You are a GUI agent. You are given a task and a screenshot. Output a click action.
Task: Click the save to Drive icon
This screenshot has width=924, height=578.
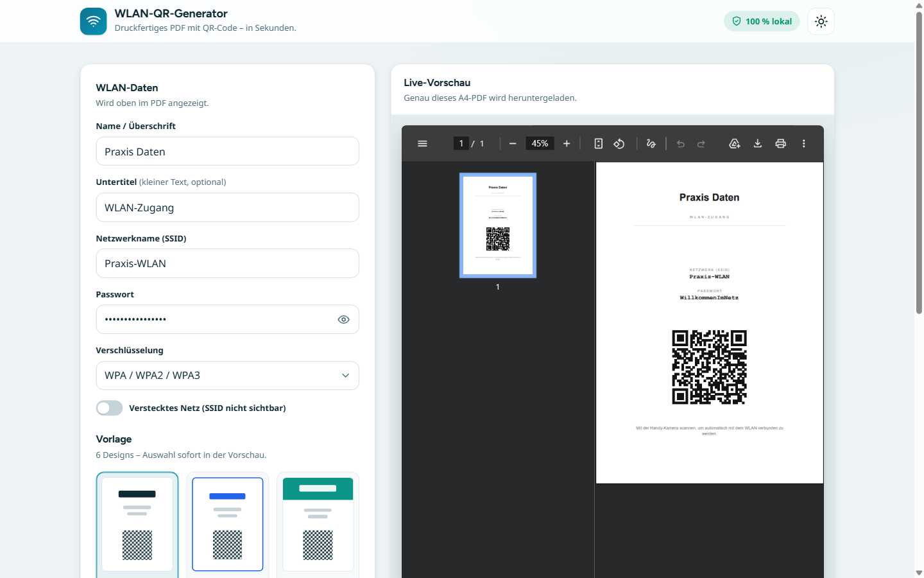coord(735,143)
